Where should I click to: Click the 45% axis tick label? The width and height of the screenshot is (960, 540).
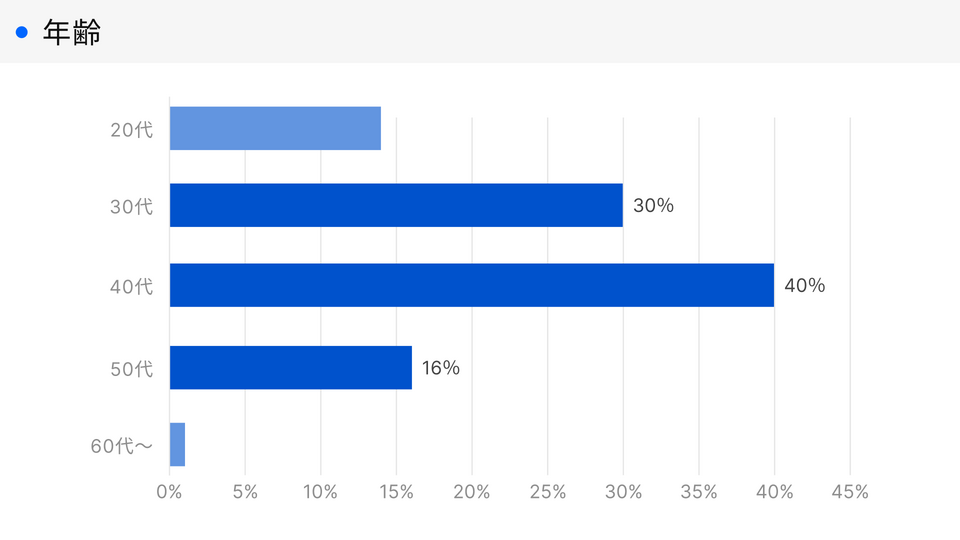click(850, 492)
